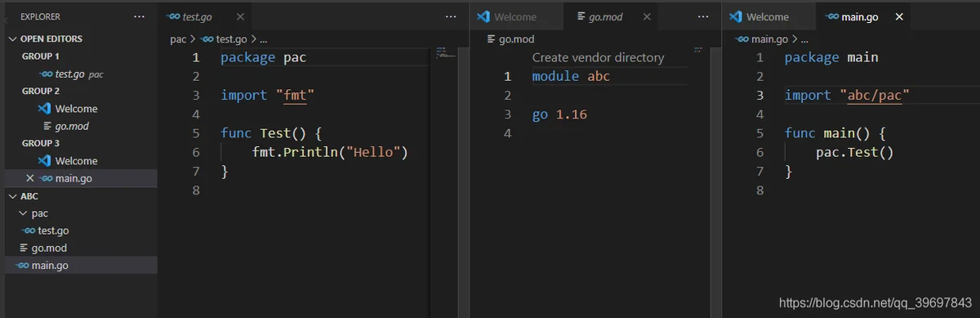The height and width of the screenshot is (318, 980).
Task: Click Create vendor directory code lens
Action: pyautogui.click(x=598, y=57)
